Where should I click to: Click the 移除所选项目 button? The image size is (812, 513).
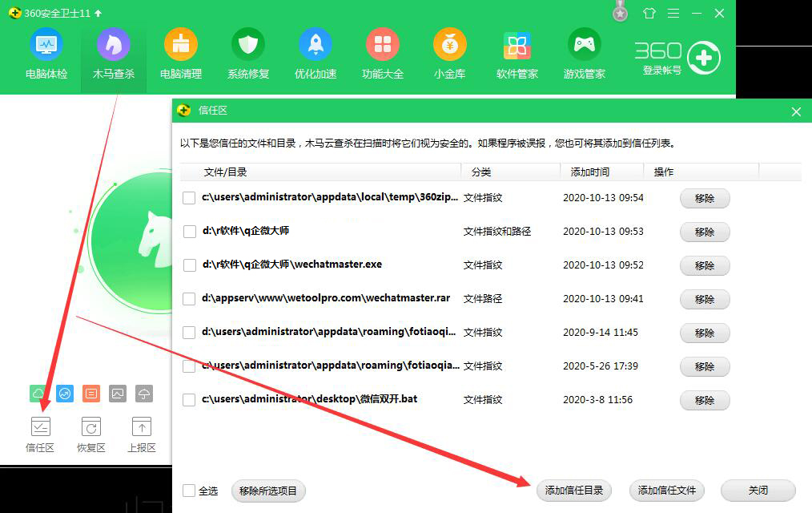pyautogui.click(x=268, y=491)
